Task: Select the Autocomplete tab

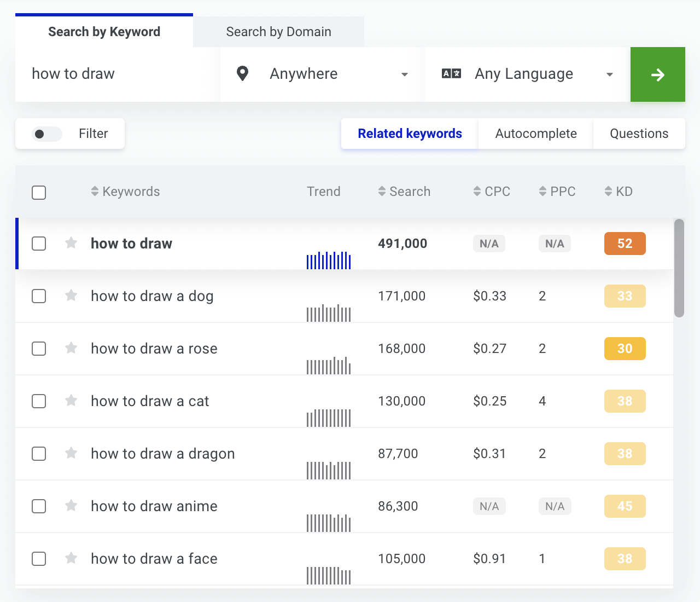Action: tap(536, 134)
